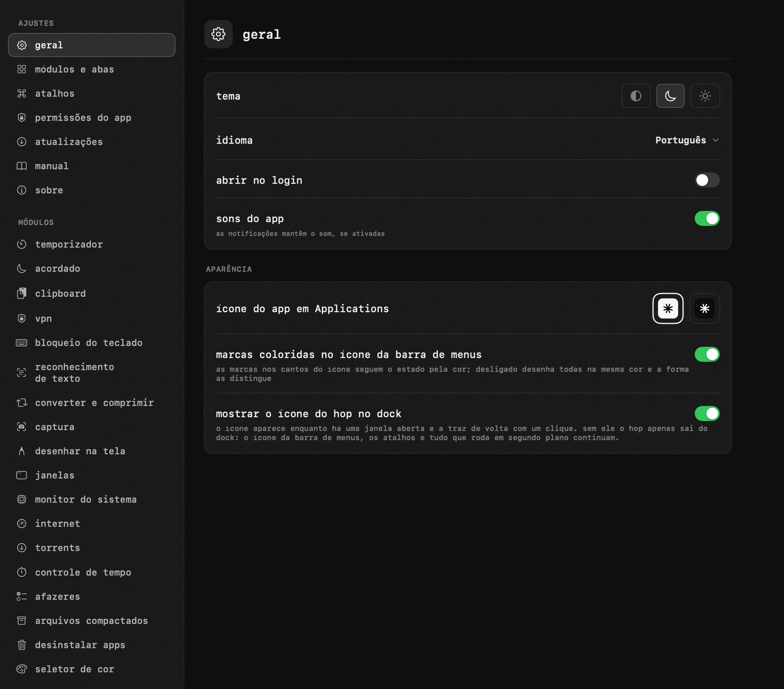Screen dimensions: 784x689
Task: Click the window icon for janelas
Action: [x=22, y=475]
